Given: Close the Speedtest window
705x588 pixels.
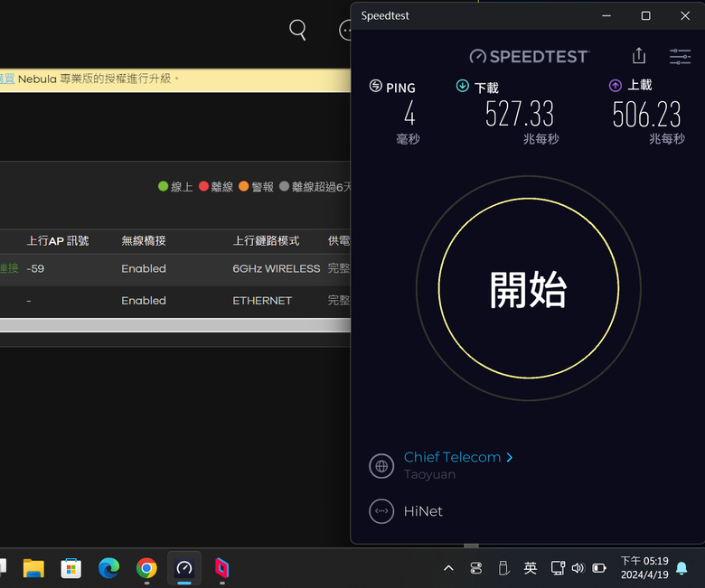Looking at the screenshot, I should tap(685, 15).
